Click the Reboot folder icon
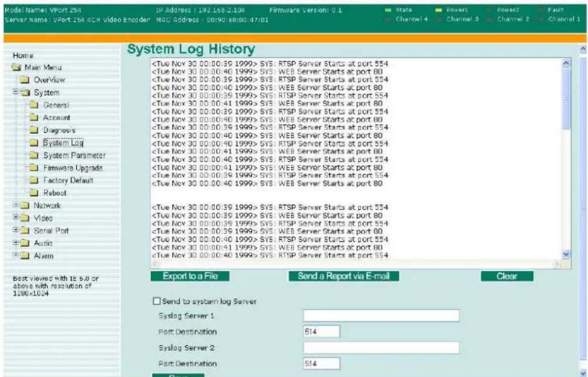588x377 pixels. [34, 193]
